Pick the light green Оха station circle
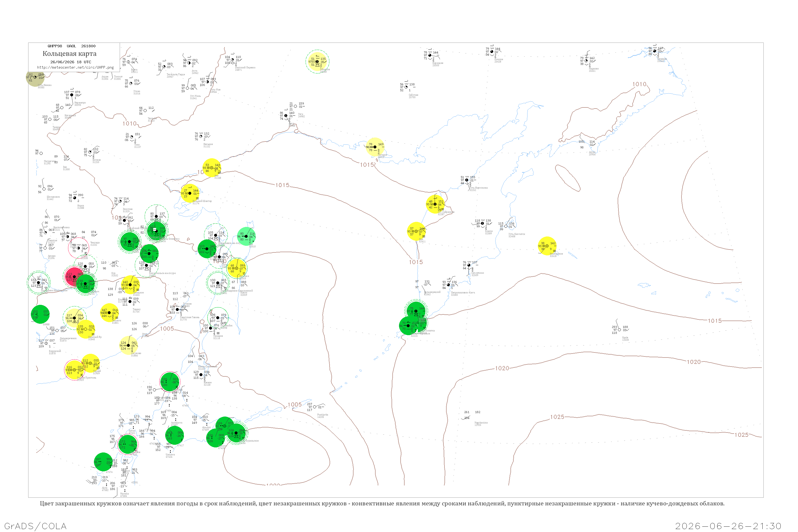Image resolution: width=798 pixels, height=532 pixels. (246, 236)
